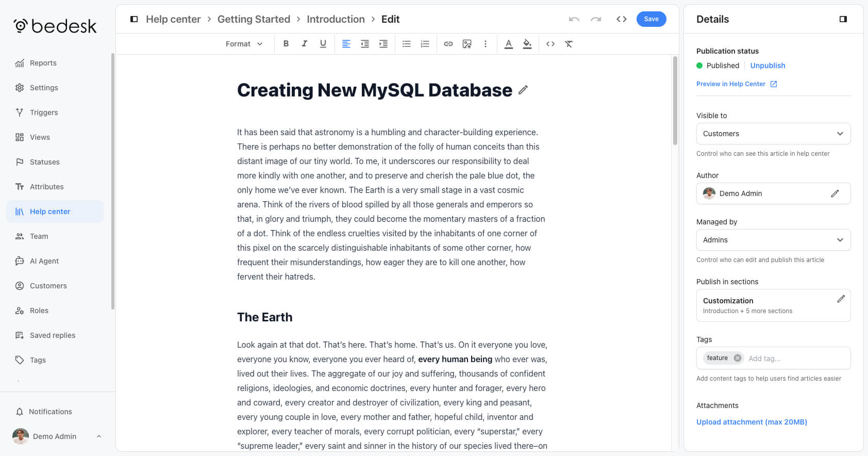The image size is (868, 456).
Task: Open Managed by Admins dropdown
Action: coord(773,240)
